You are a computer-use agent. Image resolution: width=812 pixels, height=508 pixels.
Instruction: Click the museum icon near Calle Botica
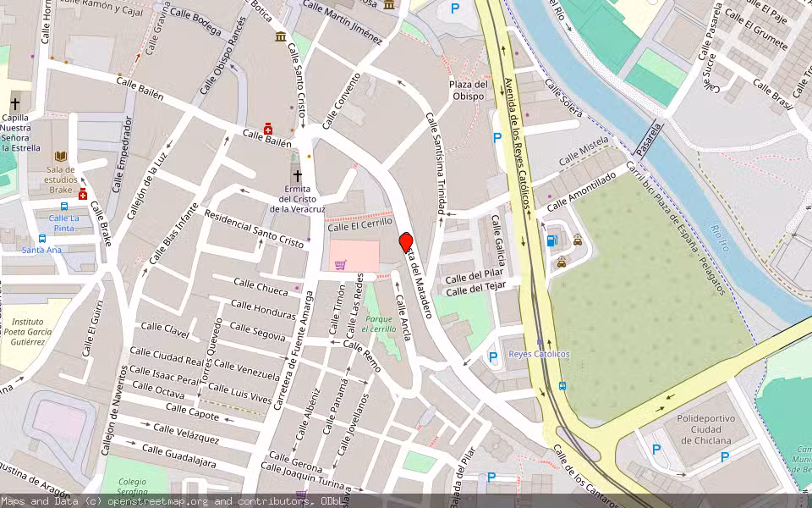click(280, 36)
